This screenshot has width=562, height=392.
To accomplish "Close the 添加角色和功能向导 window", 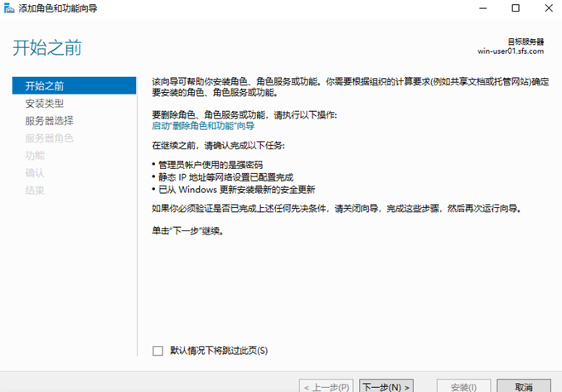I will [549, 8].
